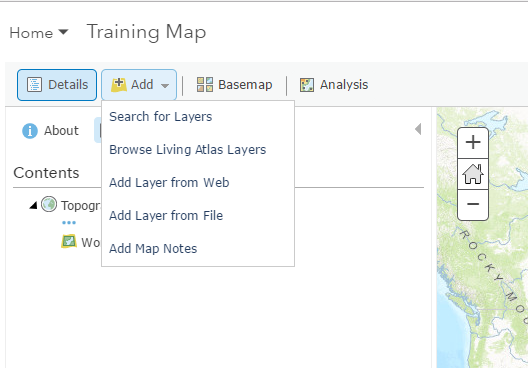Open the Basemap gallery icon
The image size is (528, 368).
pyautogui.click(x=205, y=85)
